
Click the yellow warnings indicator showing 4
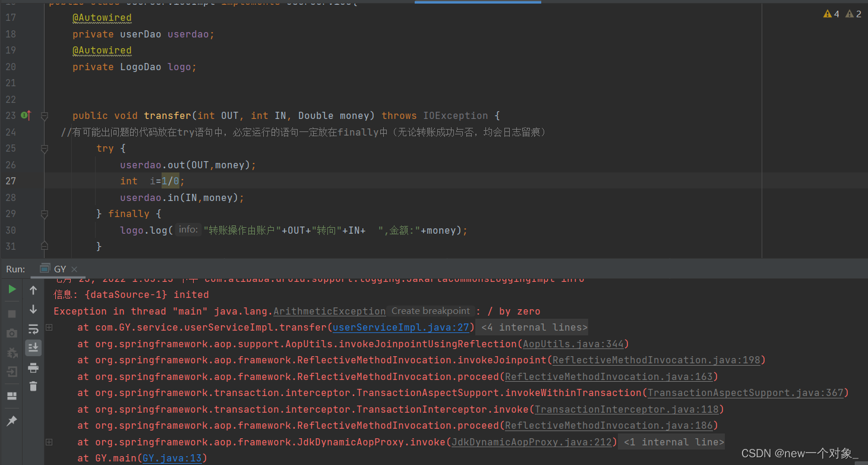831,14
